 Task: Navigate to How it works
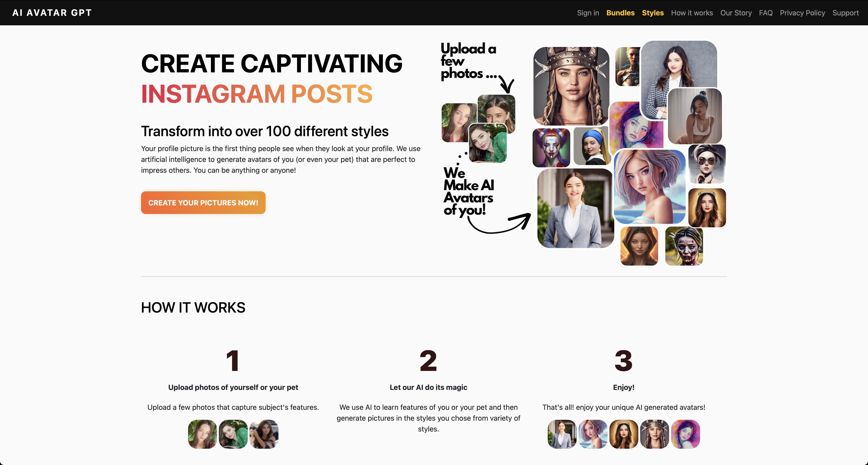(x=692, y=13)
